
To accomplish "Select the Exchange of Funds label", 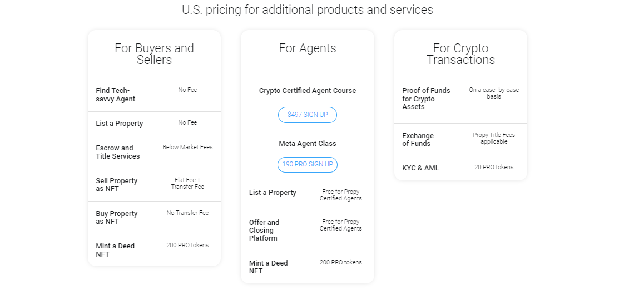I will (x=418, y=140).
